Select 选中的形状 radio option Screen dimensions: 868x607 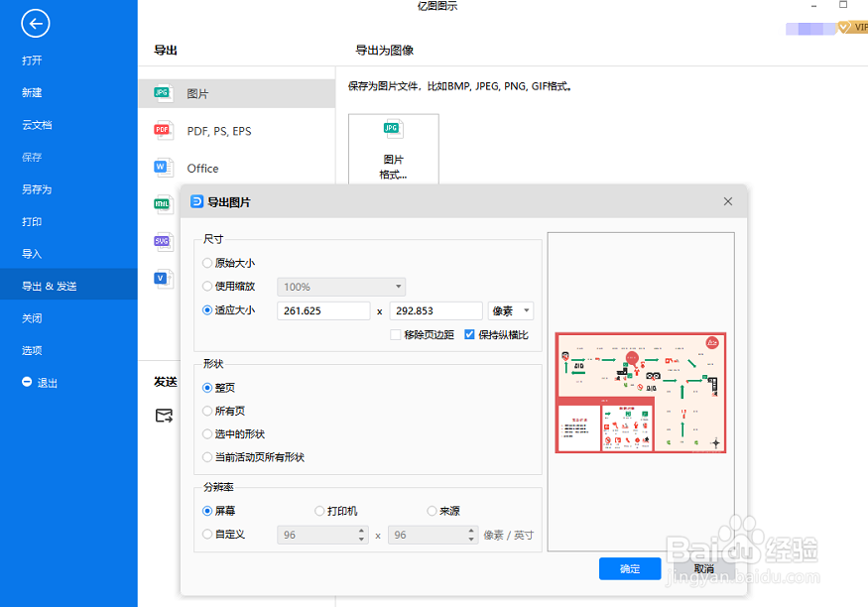[x=207, y=433]
